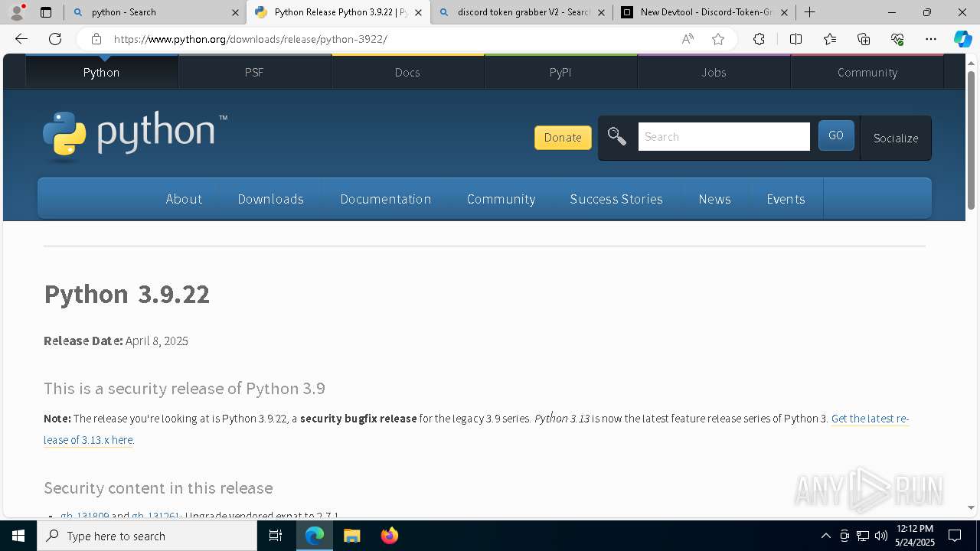Click the Windows taskbar search box

147,536
